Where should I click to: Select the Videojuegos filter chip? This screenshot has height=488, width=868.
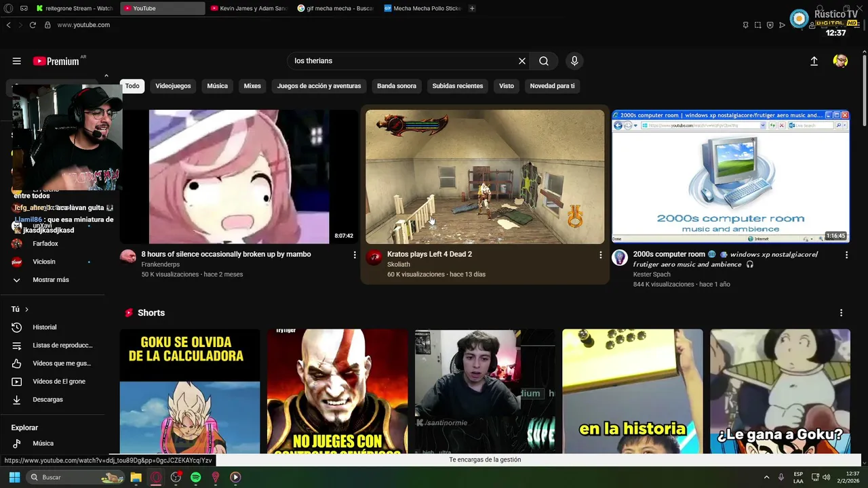tap(173, 86)
